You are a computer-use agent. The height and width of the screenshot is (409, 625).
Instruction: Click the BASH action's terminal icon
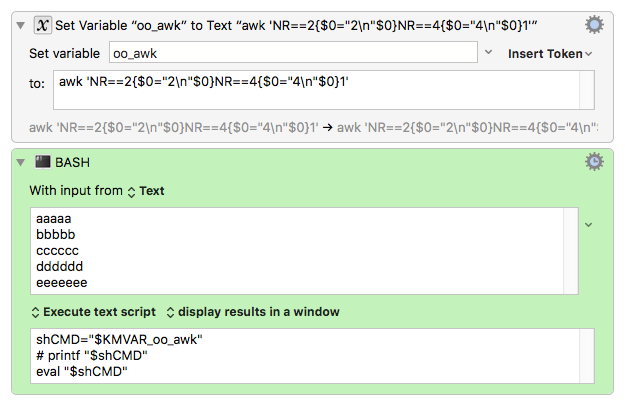point(43,161)
